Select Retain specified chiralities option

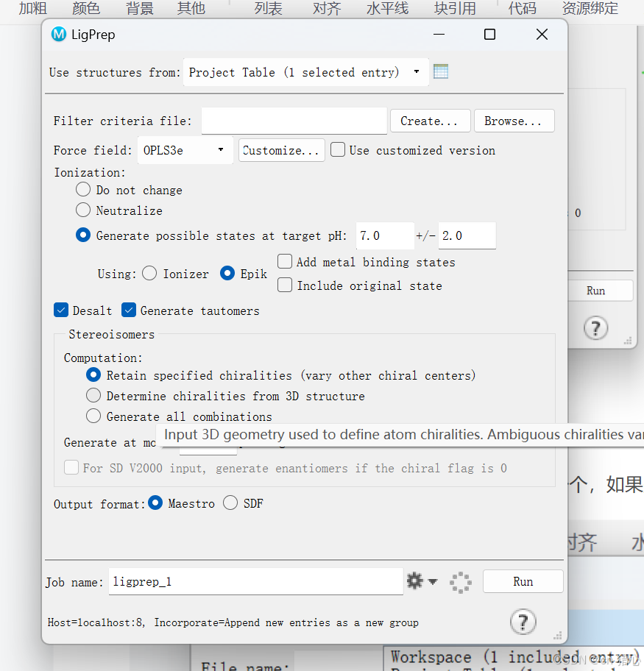pyautogui.click(x=93, y=375)
